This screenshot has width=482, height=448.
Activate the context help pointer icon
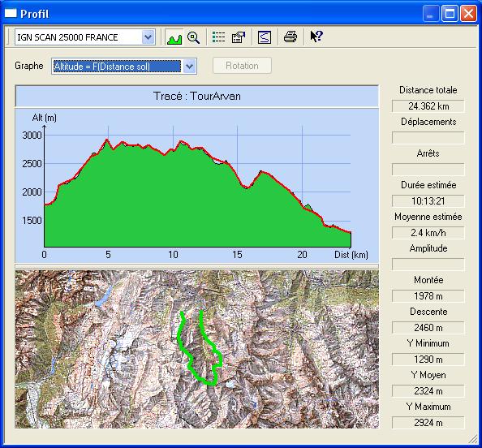pyautogui.click(x=316, y=37)
